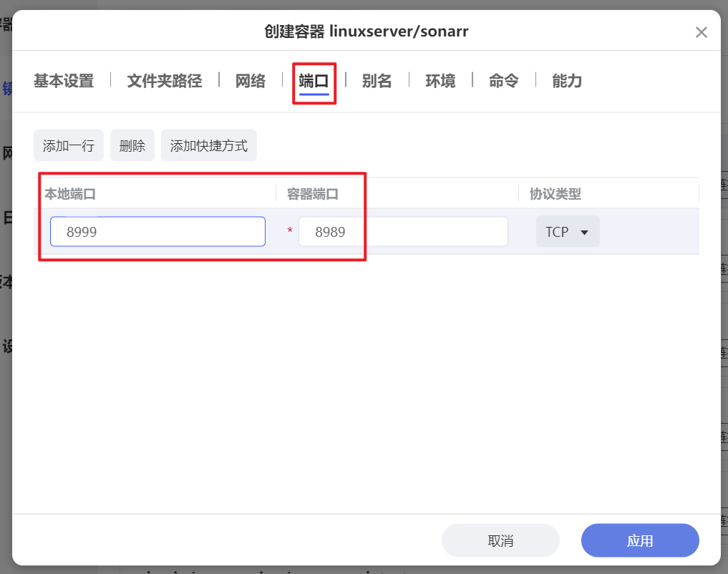This screenshot has width=728, height=574.
Task: Open the TCP protocol type dropdown
Action: (568, 232)
